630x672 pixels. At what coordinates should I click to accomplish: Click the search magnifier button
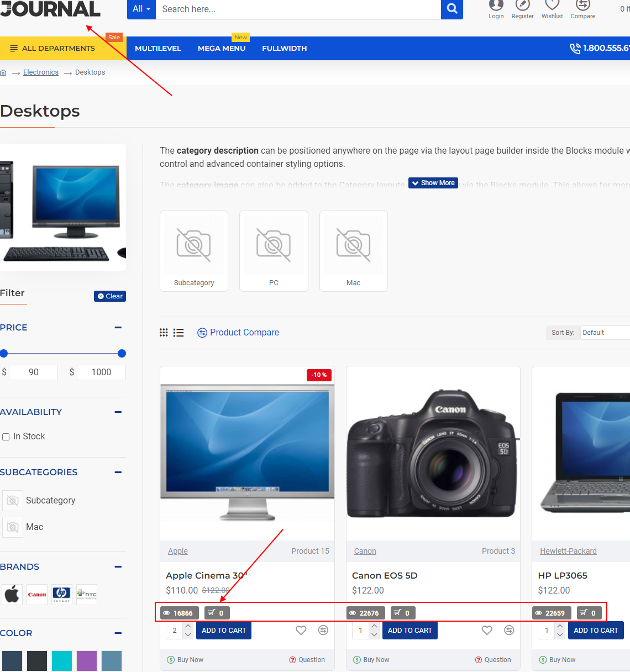pyautogui.click(x=452, y=9)
